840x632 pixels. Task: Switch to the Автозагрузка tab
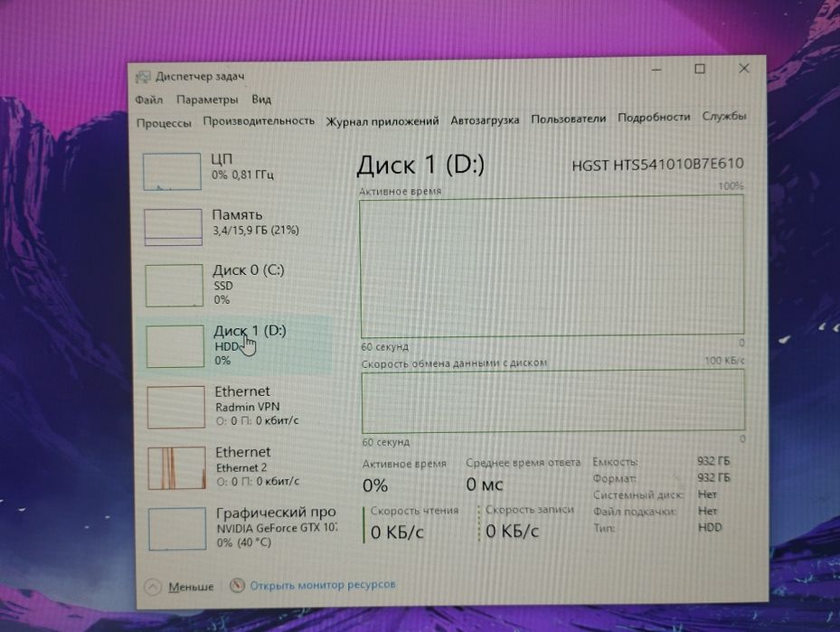pyautogui.click(x=485, y=120)
